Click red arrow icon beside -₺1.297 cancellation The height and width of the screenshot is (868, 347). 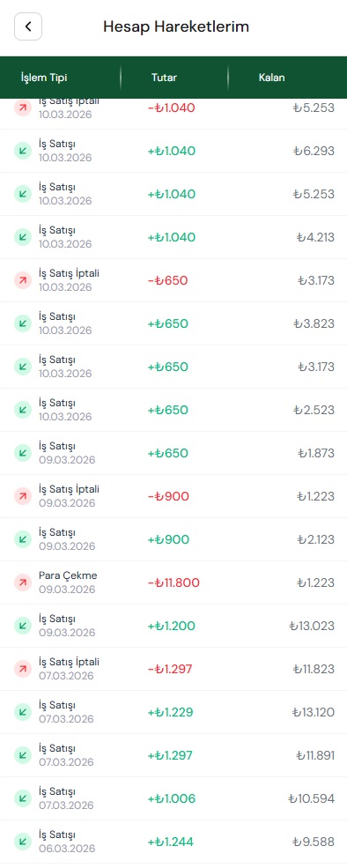[23, 669]
